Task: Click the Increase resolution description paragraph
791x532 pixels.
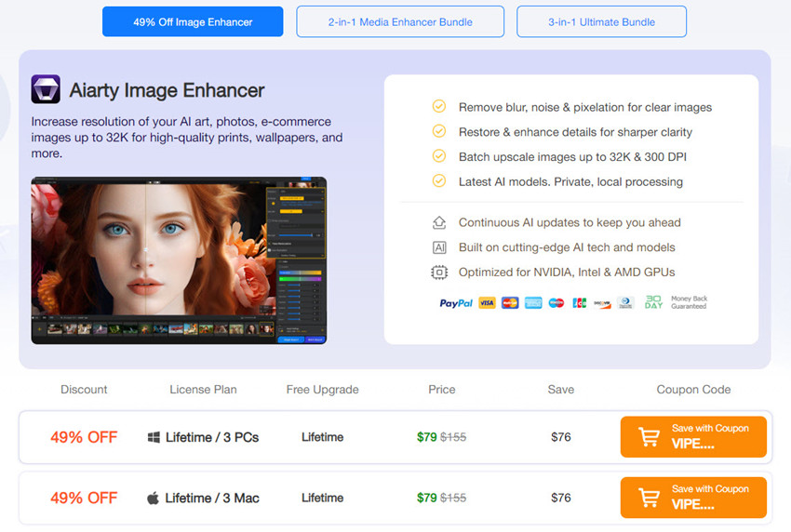Action: click(x=187, y=137)
